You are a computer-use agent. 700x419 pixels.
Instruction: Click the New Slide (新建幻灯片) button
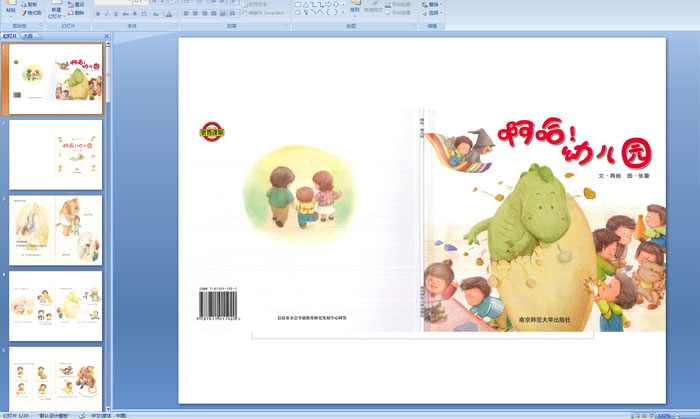tap(57, 11)
